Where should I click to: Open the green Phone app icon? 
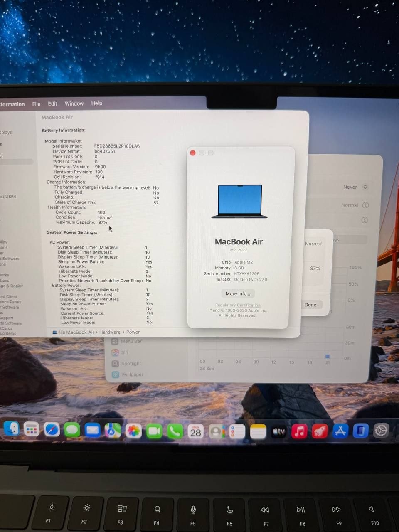[x=175, y=431]
